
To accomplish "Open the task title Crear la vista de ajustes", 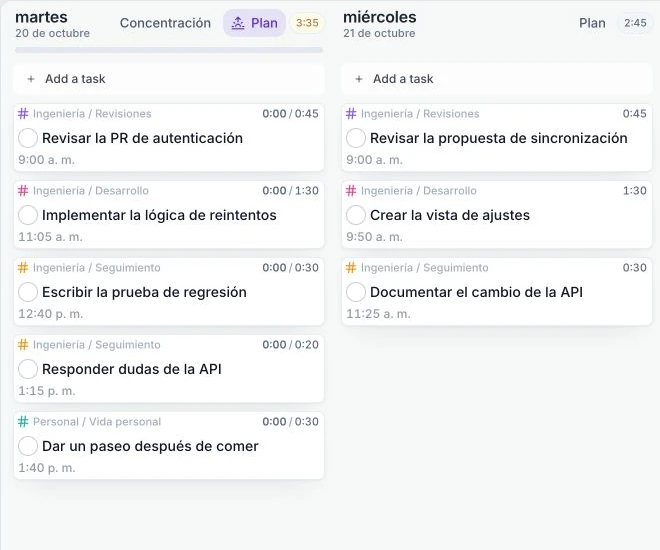I will (x=450, y=215).
